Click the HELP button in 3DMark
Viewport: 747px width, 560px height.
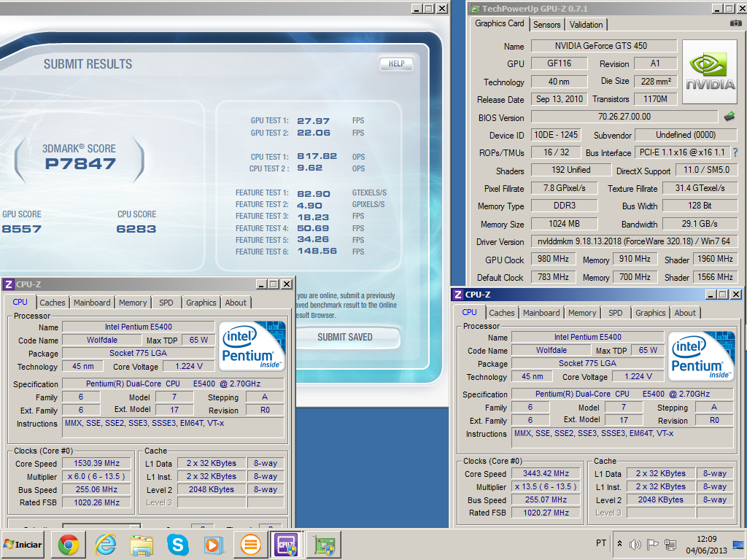[396, 64]
